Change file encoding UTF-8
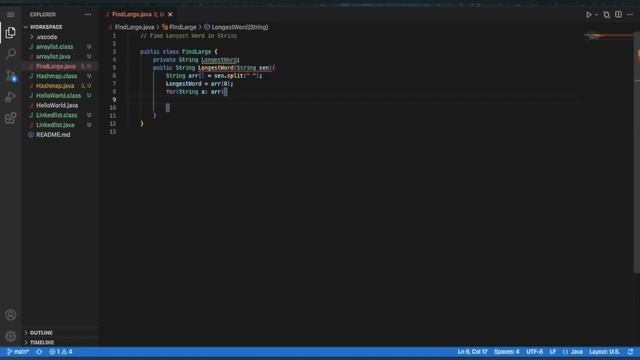640x360 pixels. (534, 351)
